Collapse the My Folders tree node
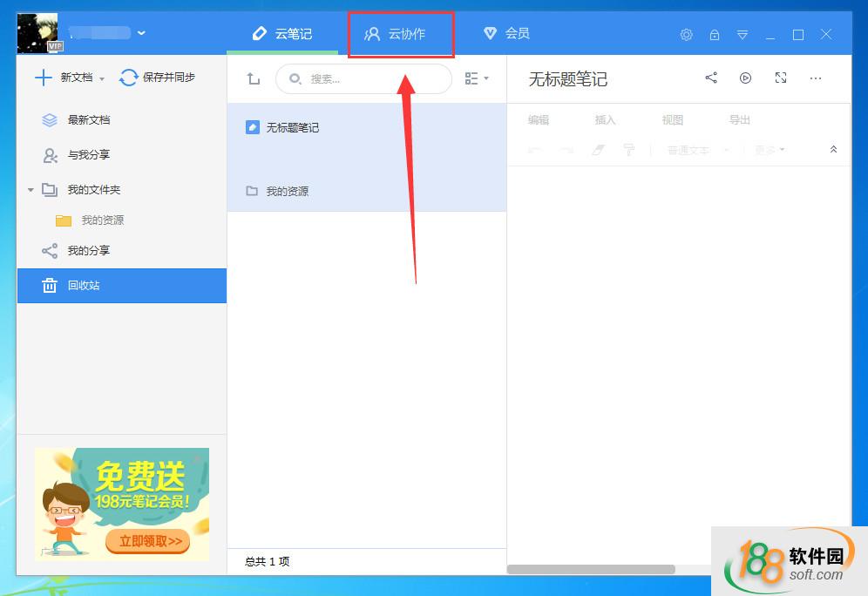The height and width of the screenshot is (596, 868). [x=31, y=190]
